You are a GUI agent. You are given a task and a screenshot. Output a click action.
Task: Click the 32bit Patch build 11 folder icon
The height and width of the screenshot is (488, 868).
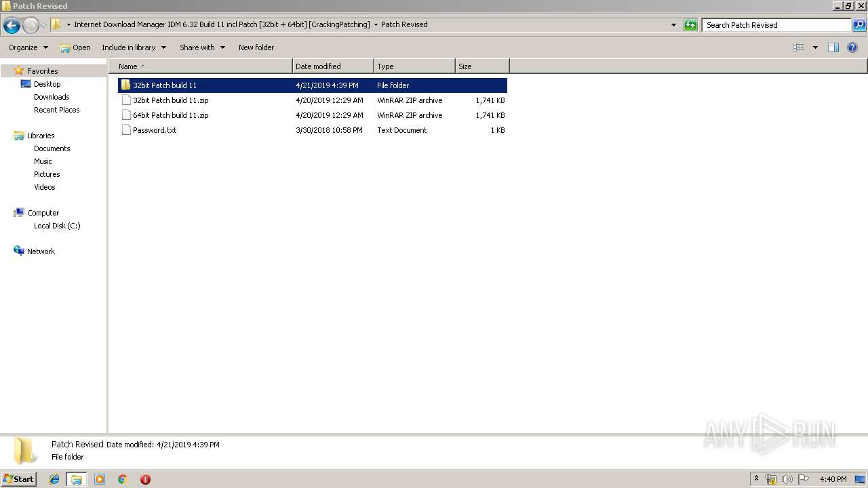[x=125, y=85]
